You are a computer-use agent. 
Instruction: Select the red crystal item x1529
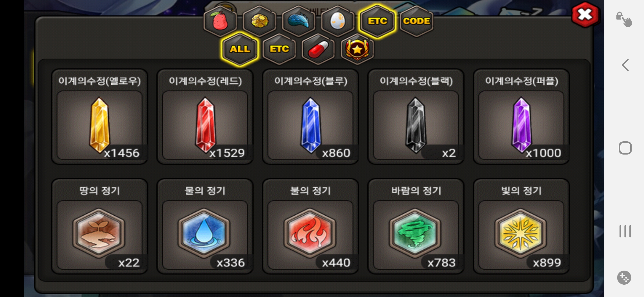point(205,117)
